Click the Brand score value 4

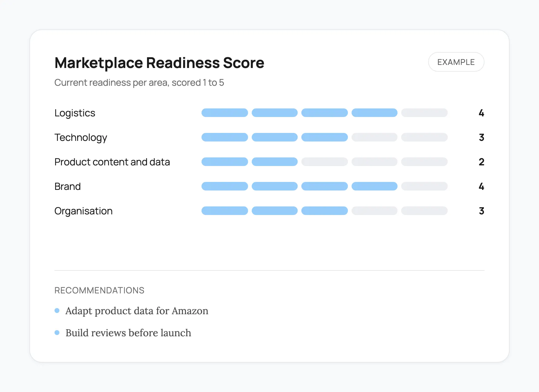pos(481,187)
